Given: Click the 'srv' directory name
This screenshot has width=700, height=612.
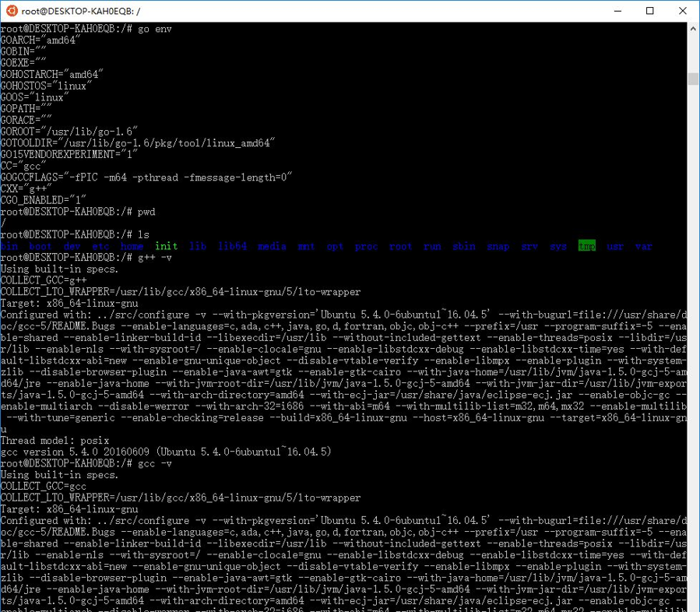Looking at the screenshot, I should click(x=529, y=246).
